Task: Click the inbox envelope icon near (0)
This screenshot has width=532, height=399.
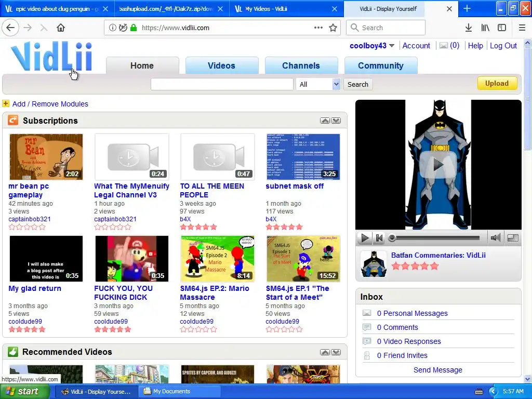Action: (x=444, y=46)
